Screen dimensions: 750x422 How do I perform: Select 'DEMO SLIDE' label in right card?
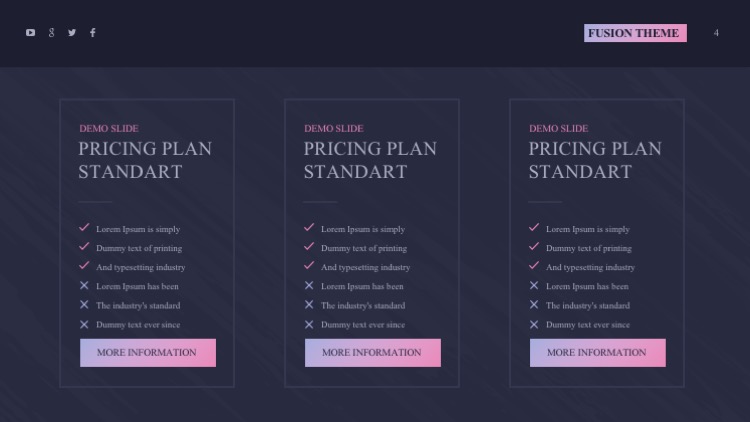[x=558, y=128]
